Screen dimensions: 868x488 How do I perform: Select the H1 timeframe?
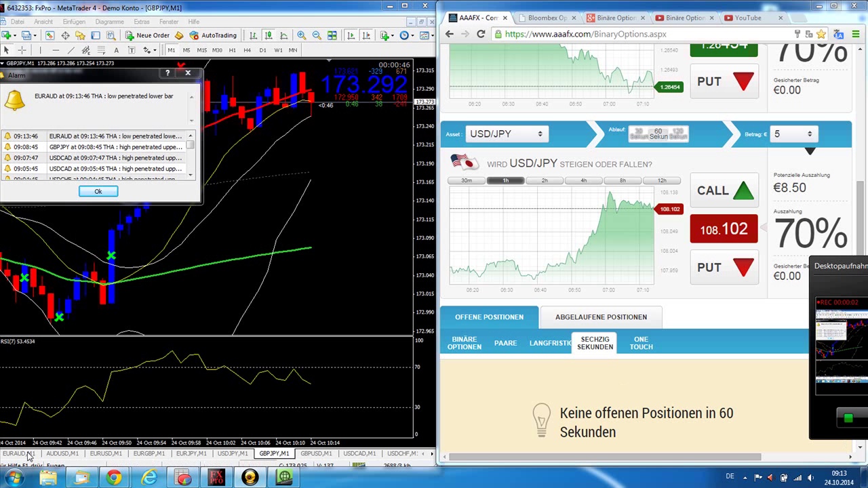[233, 50]
